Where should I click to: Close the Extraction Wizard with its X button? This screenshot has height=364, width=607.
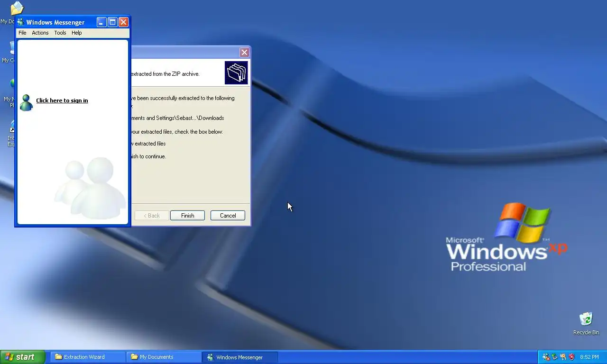coord(244,52)
